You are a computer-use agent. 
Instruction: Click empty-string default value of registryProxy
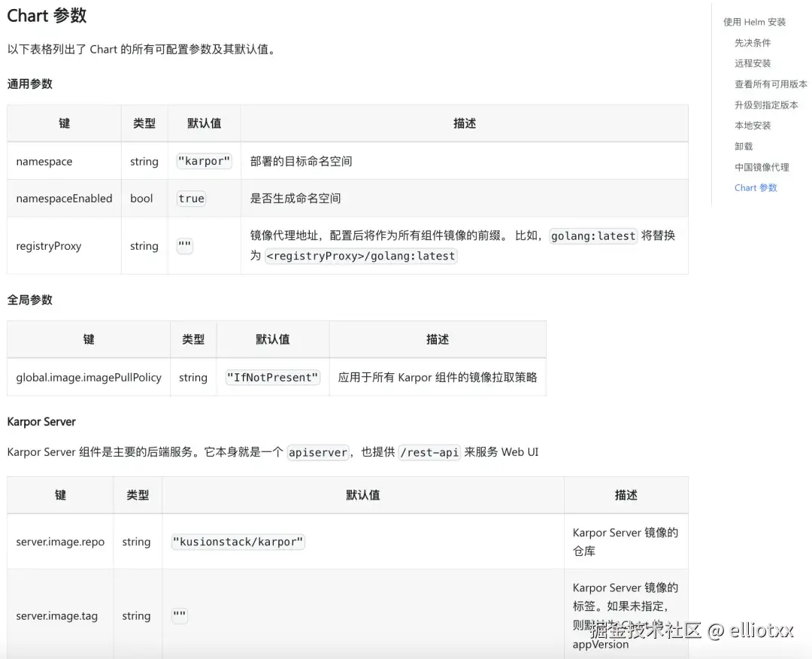coord(184,245)
